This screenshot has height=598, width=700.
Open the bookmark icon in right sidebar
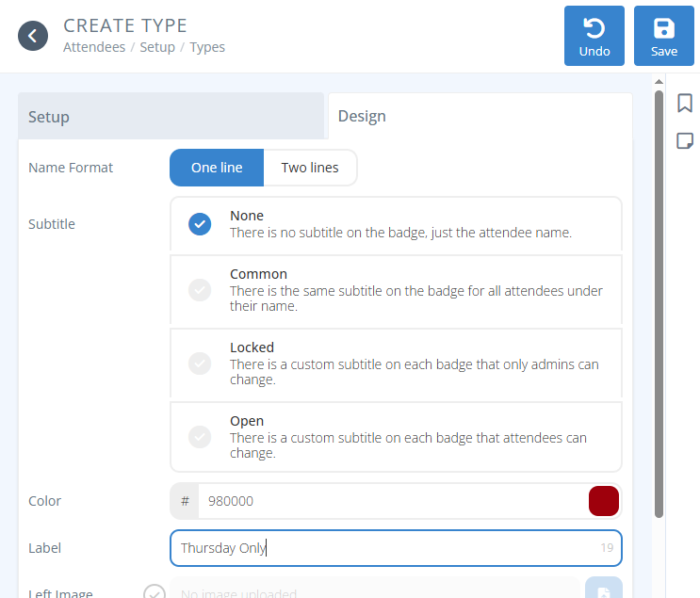(685, 103)
